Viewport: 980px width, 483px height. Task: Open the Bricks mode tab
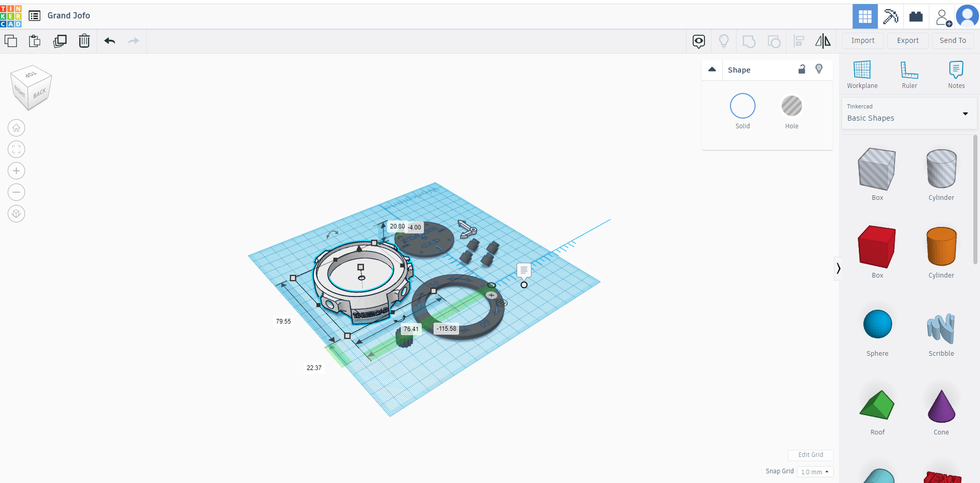tap(916, 16)
